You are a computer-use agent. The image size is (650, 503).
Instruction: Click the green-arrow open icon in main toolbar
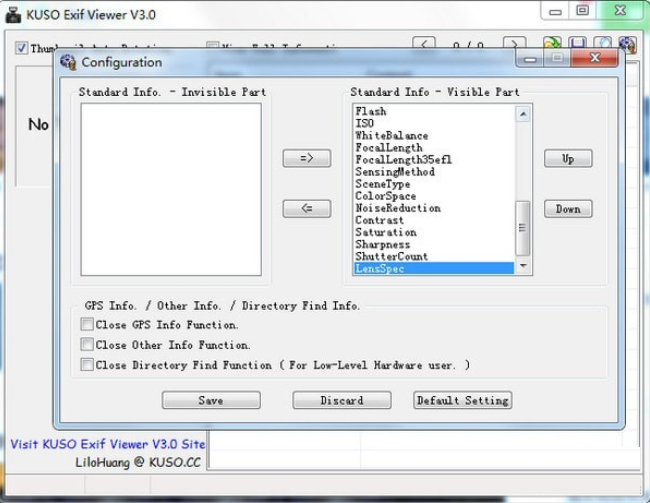pos(553,43)
